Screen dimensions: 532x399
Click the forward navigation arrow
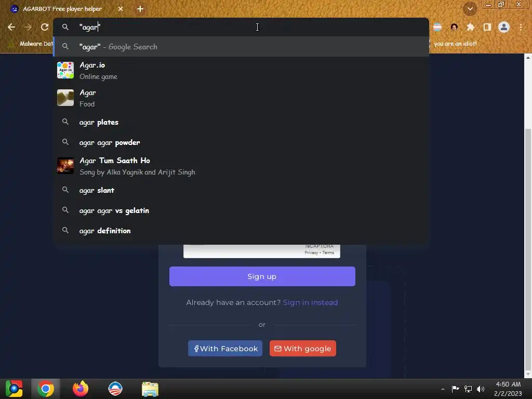(28, 27)
